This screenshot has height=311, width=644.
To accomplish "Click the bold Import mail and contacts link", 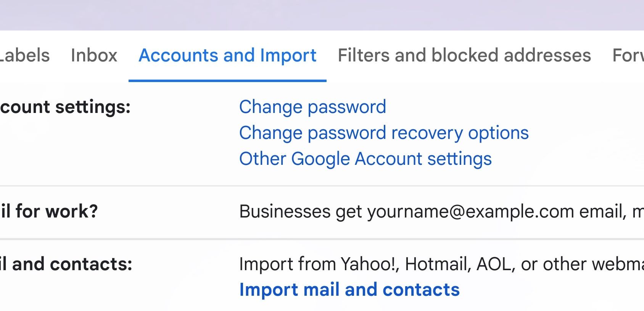I will click(x=349, y=290).
